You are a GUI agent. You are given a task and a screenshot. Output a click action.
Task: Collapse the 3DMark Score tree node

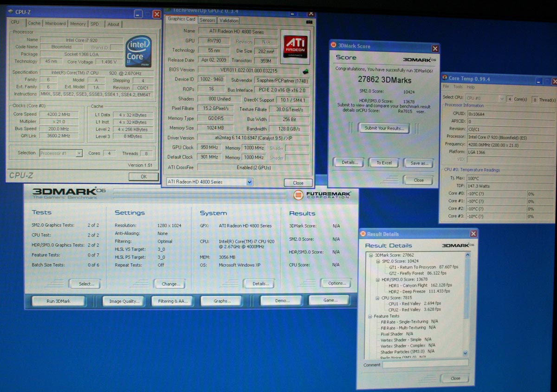(x=371, y=255)
